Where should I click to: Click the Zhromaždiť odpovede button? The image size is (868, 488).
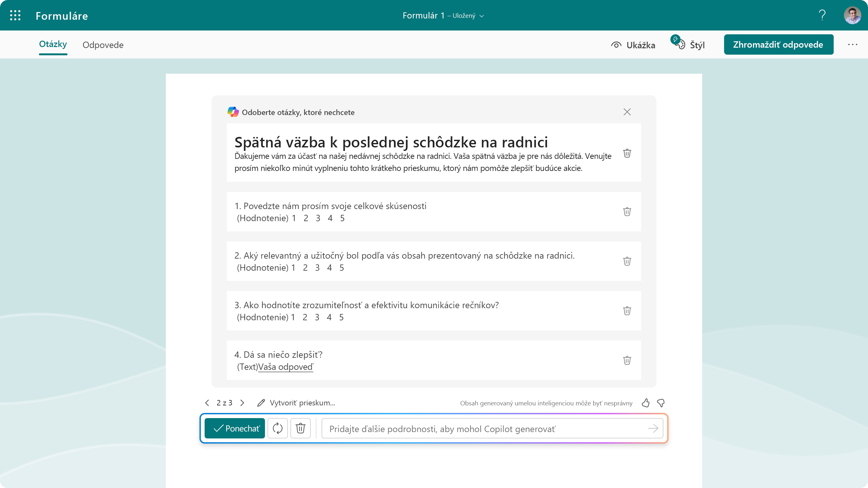778,44
